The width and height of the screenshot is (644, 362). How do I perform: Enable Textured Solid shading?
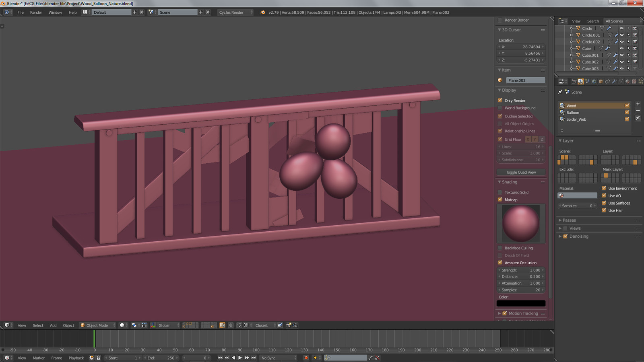tap(500, 192)
